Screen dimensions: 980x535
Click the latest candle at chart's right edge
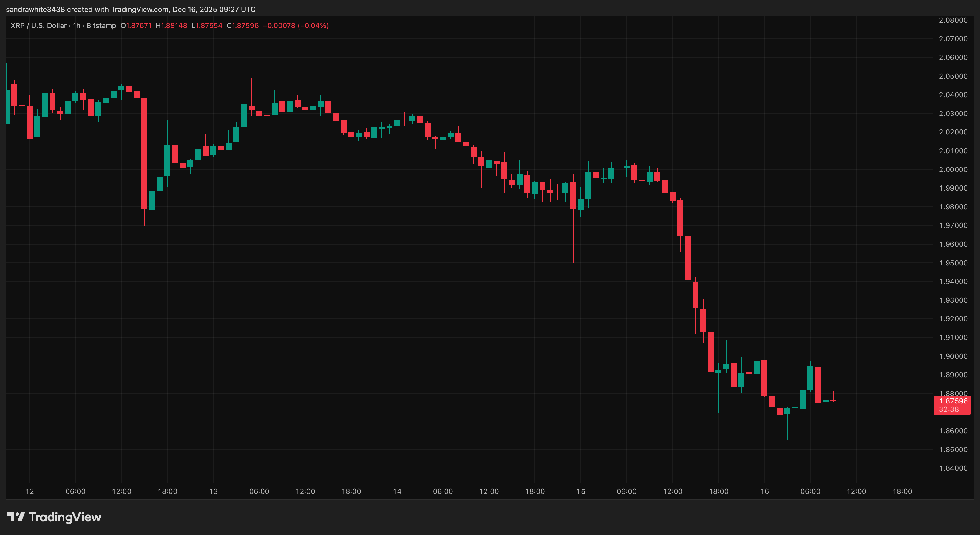[x=833, y=400]
